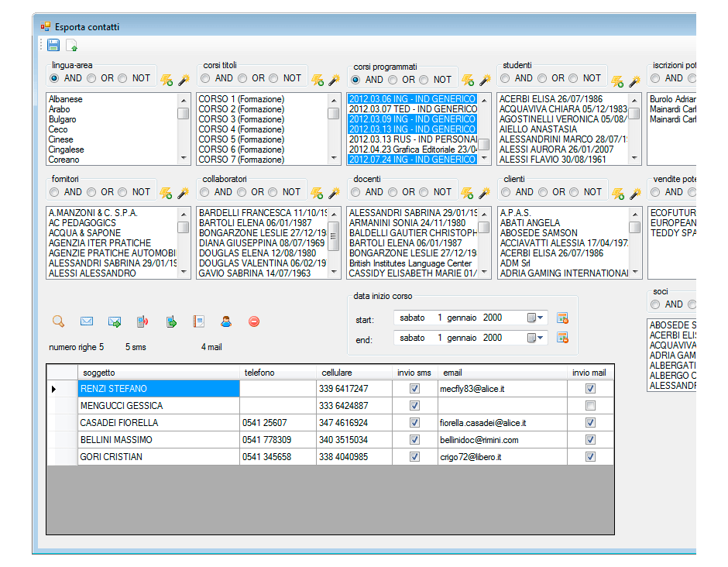
Task: Select 2012.03.07 TED - IND GENERICO course
Action: (413, 109)
